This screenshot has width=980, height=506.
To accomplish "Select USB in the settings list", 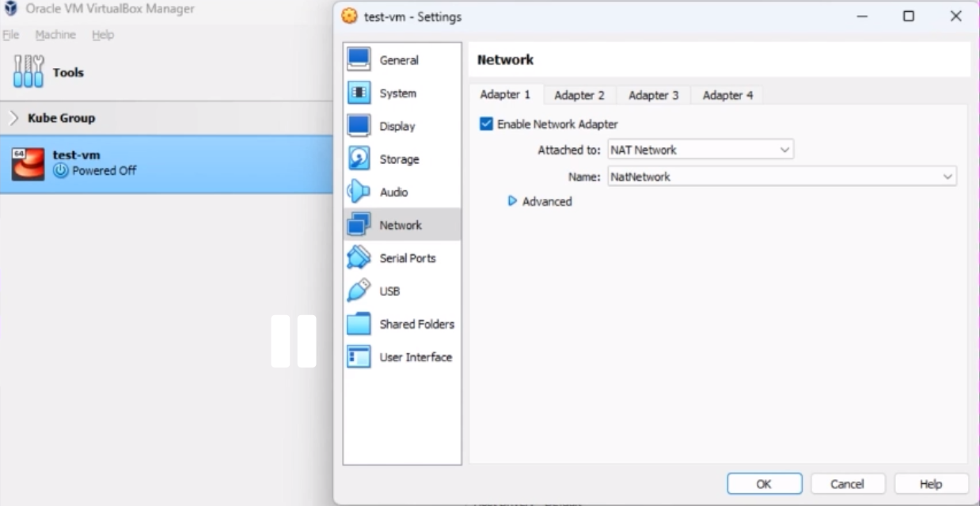I will coord(402,291).
